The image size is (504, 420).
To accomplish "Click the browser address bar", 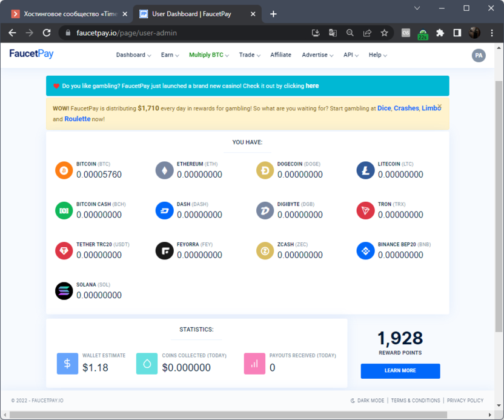I will [x=182, y=33].
